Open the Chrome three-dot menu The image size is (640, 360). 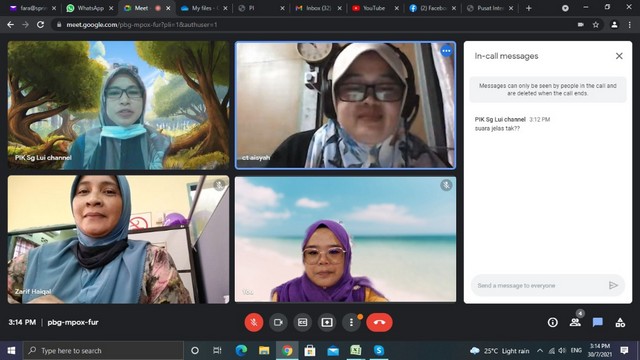click(630, 24)
